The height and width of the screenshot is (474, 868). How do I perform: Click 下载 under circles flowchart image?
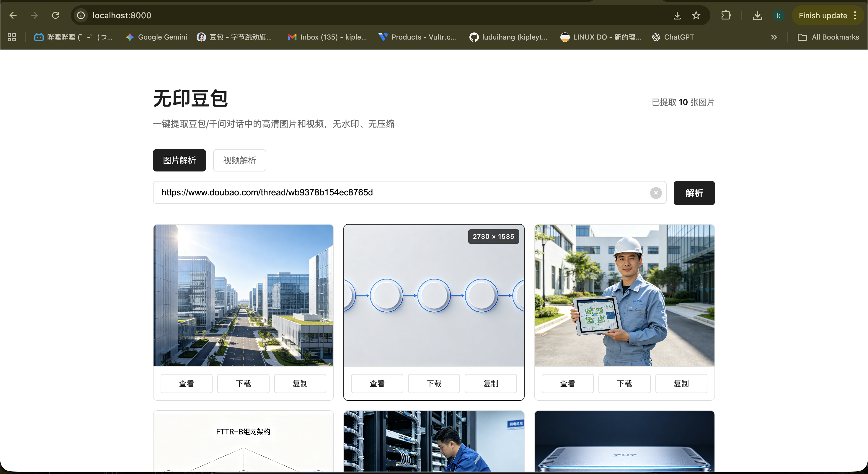coord(434,384)
